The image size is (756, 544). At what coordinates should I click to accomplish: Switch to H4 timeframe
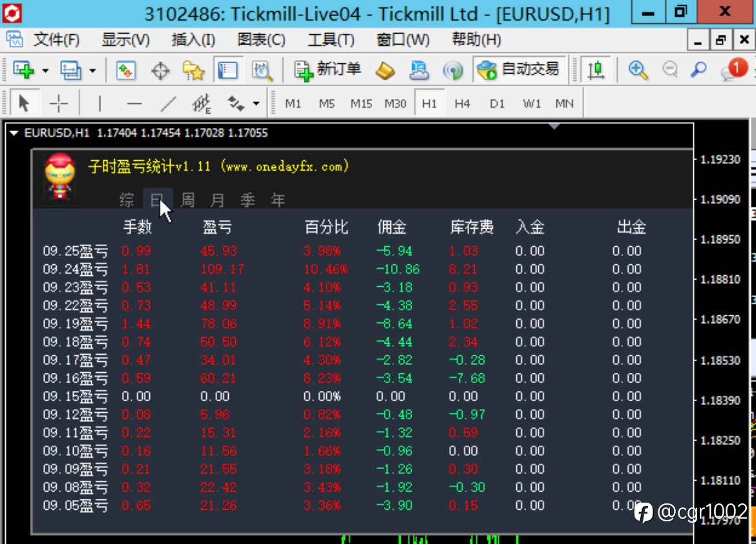(x=462, y=103)
